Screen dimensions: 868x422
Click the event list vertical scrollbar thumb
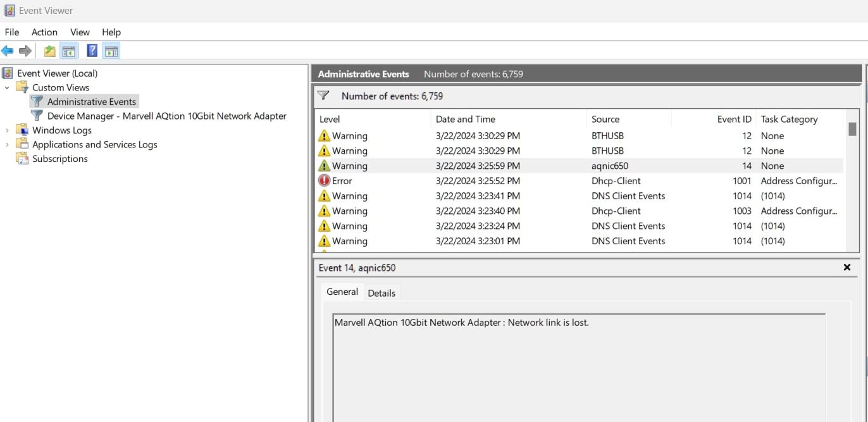coord(852,129)
